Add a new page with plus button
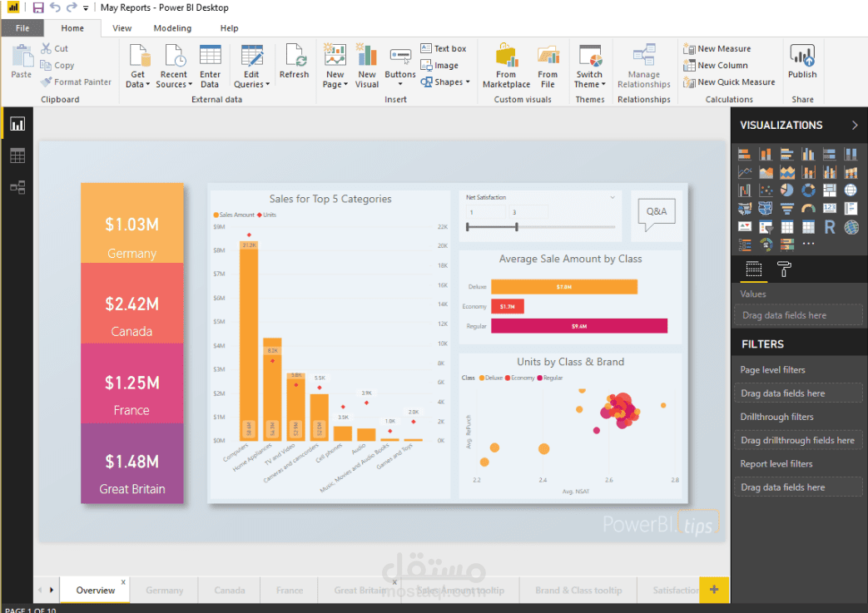Screen dimensions: 868x613 714,590
